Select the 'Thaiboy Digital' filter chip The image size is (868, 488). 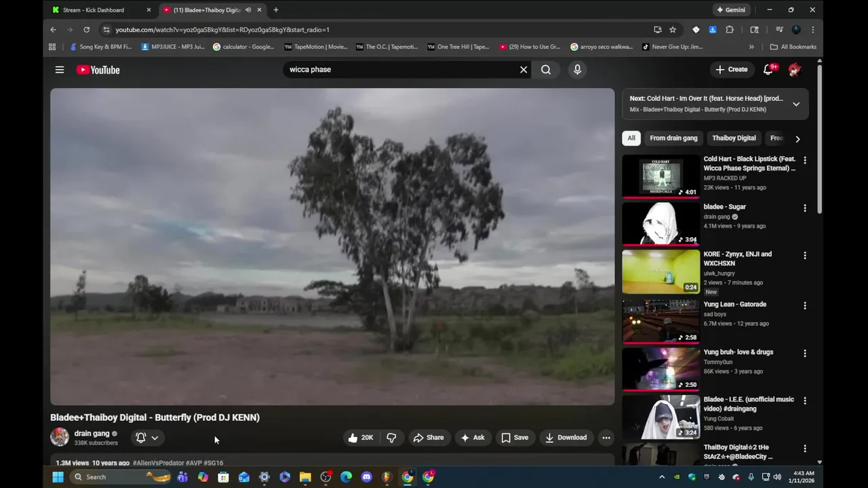[x=734, y=138]
